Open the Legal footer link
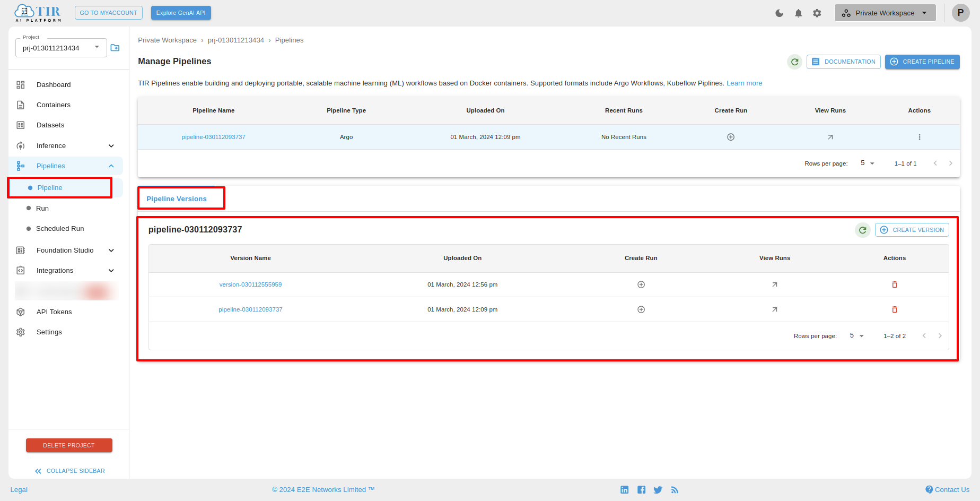The image size is (980, 501). 19,490
